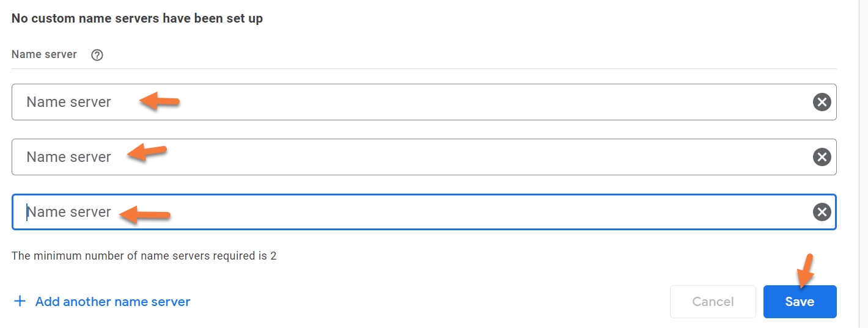This screenshot has width=868, height=328.
Task: Click the orange arrow in the first field
Action: coord(159,101)
